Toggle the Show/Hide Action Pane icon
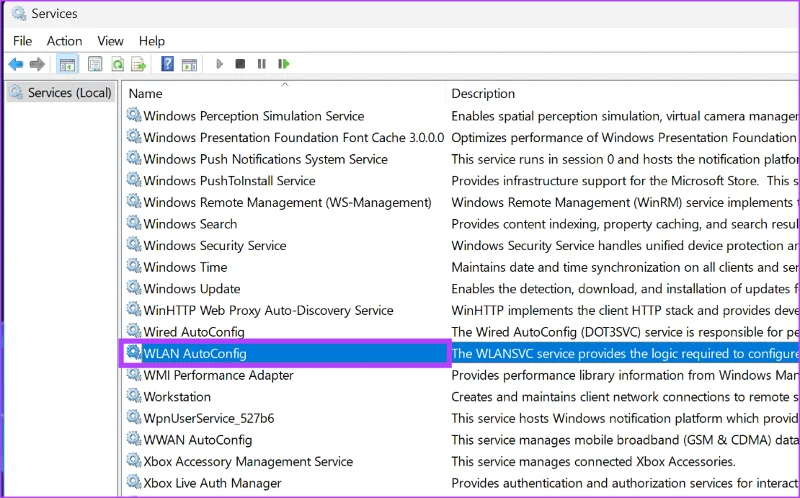Viewport: 800px width, 498px height. 189,64
